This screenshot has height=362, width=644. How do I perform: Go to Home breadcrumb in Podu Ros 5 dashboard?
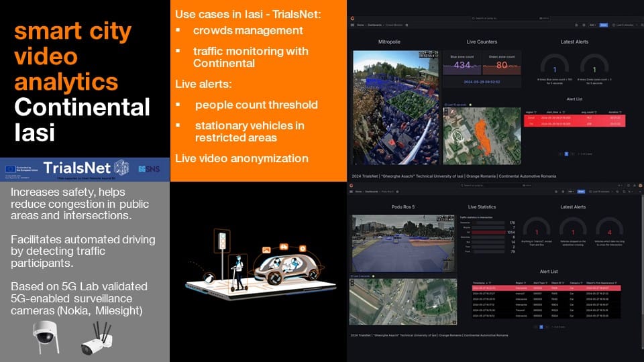(358, 192)
